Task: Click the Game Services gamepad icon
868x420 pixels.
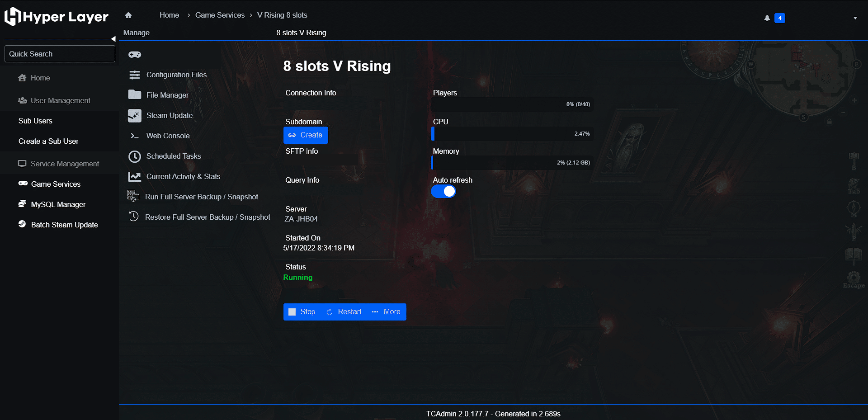Action: 23,183
